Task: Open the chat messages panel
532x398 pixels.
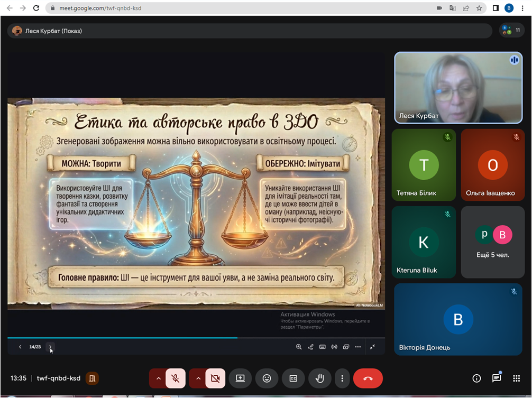Action: click(497, 378)
